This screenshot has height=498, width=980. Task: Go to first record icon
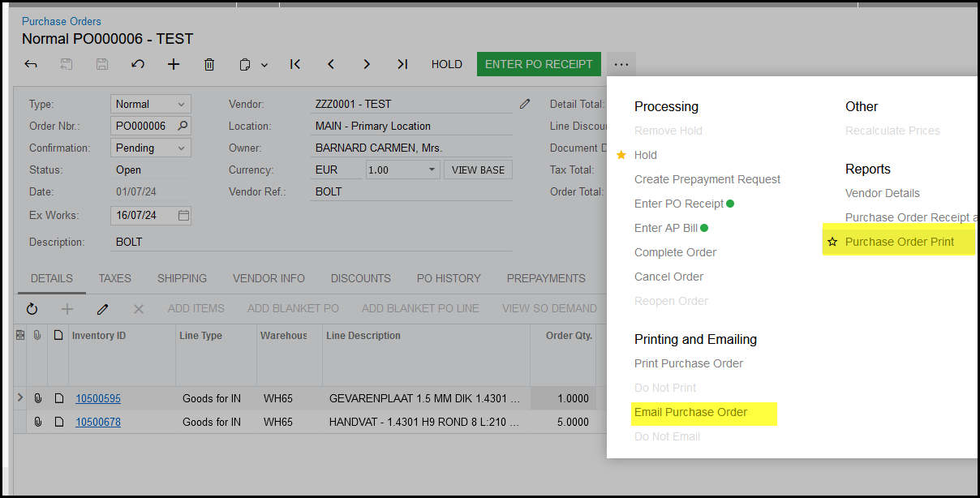(295, 64)
